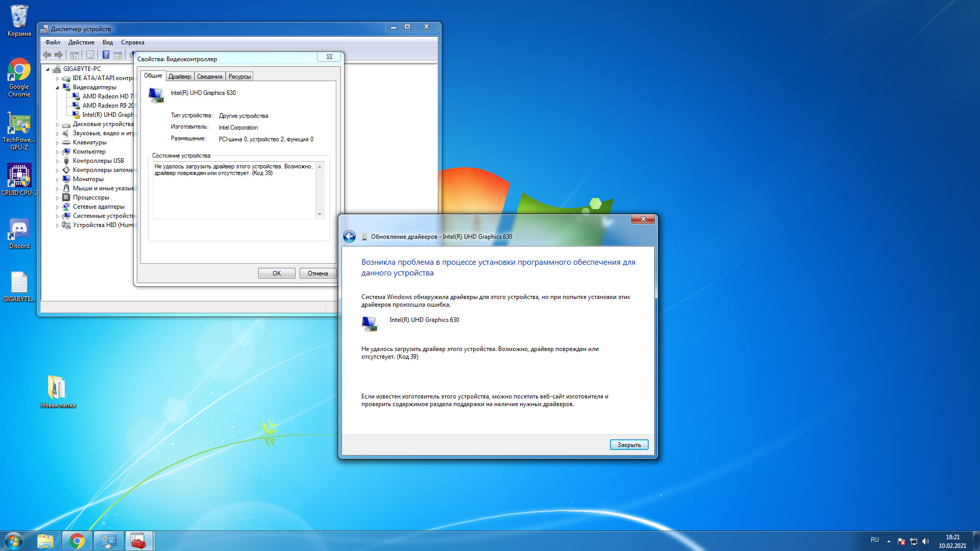Open the Корзина recycle bin icon
Screen dimensions: 980x551
pos(19,21)
